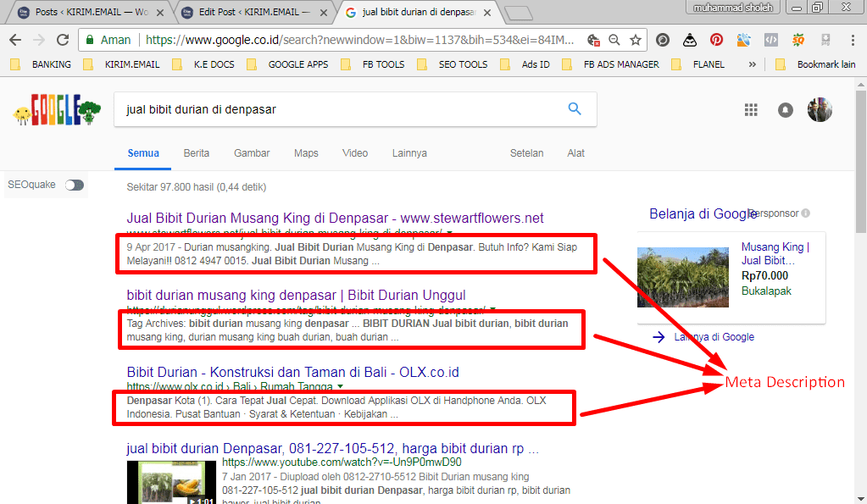The width and height of the screenshot is (867, 504).
Task: Toggle the SEOquake switch in the sidebar
Action: point(75,183)
